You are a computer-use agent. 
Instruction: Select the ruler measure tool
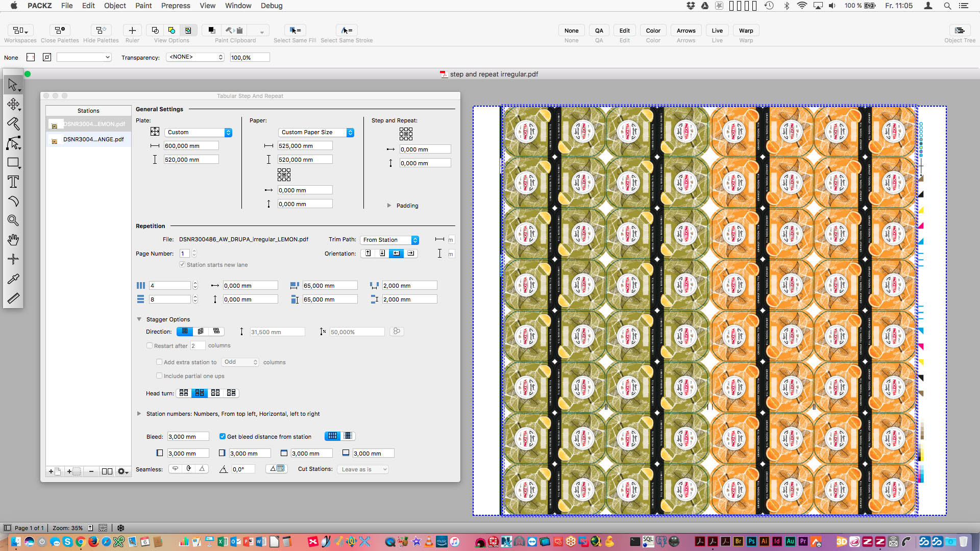click(x=13, y=298)
